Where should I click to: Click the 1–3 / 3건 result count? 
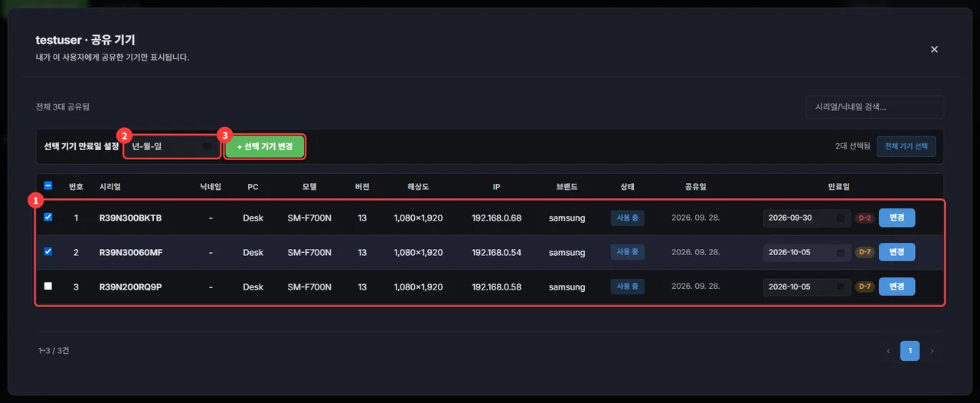point(54,351)
